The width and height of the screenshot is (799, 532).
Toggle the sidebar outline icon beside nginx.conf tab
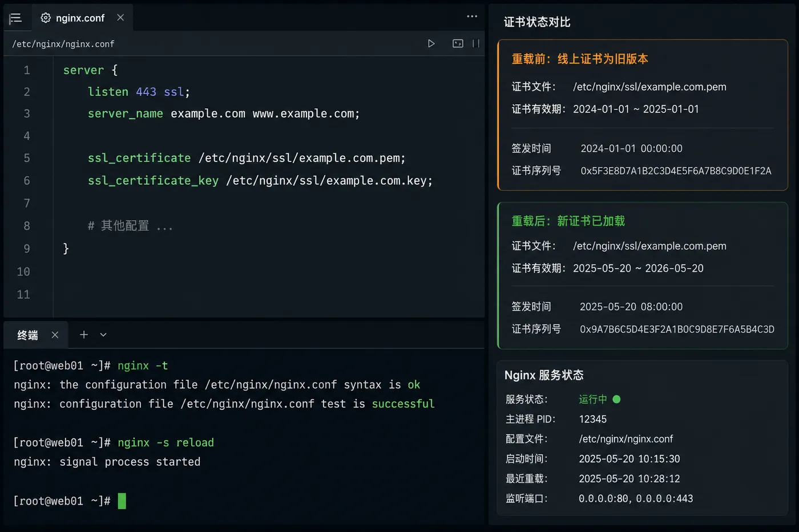coord(15,18)
